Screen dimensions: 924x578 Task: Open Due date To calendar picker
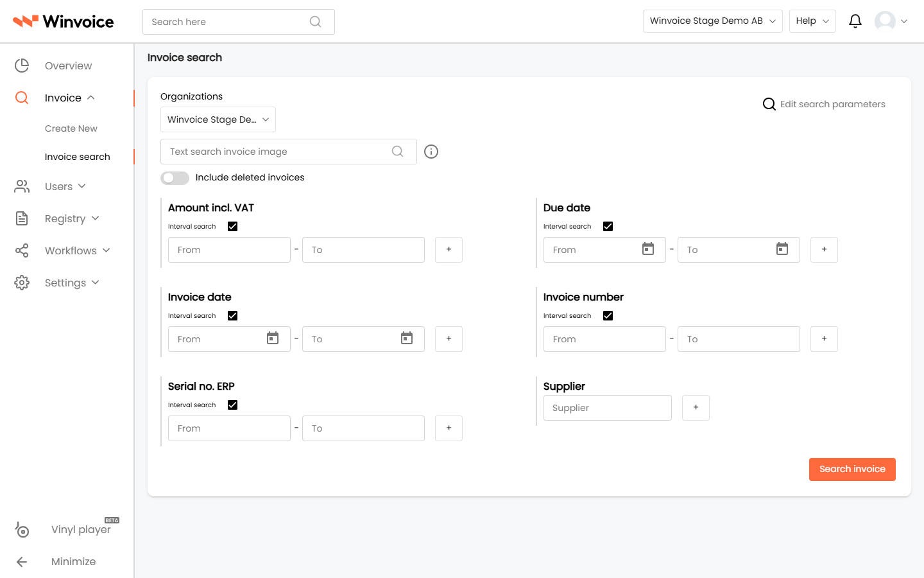click(782, 249)
